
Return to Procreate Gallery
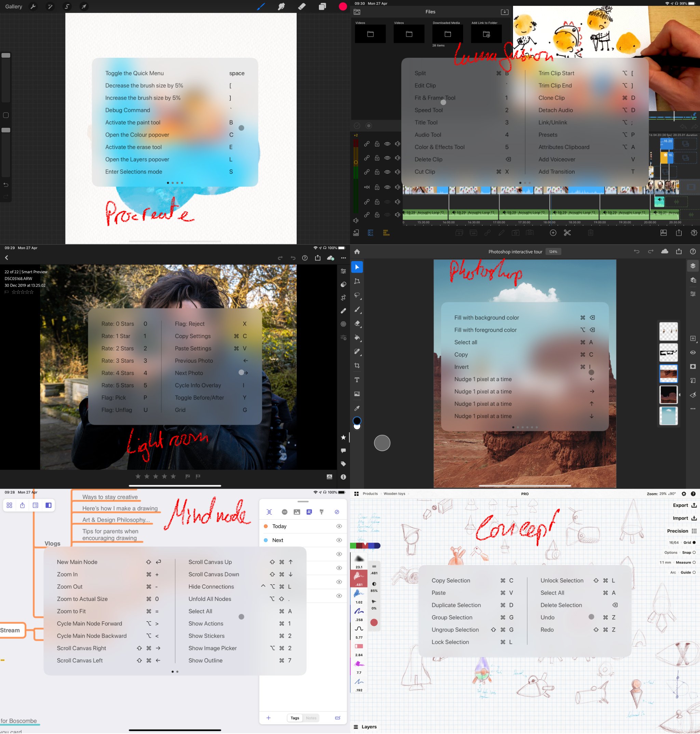pyautogui.click(x=13, y=7)
